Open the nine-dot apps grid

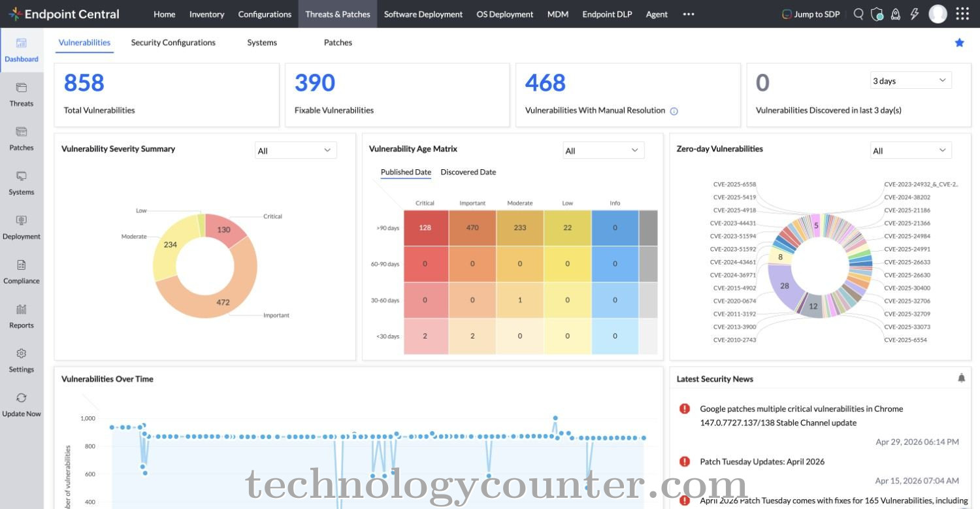click(962, 14)
